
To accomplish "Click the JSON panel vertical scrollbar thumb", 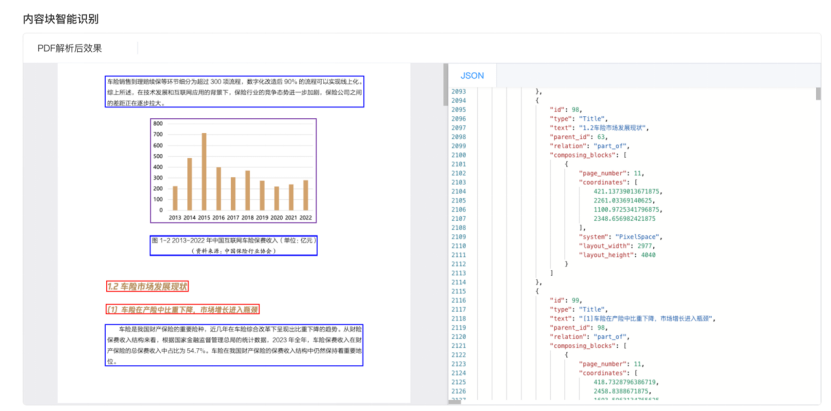I will coord(818,94).
